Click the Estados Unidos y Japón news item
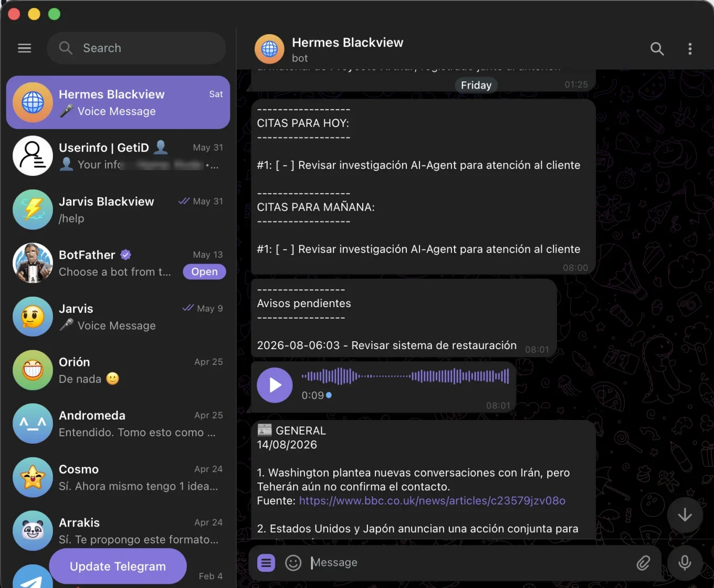The width and height of the screenshot is (714, 588). [x=417, y=529]
